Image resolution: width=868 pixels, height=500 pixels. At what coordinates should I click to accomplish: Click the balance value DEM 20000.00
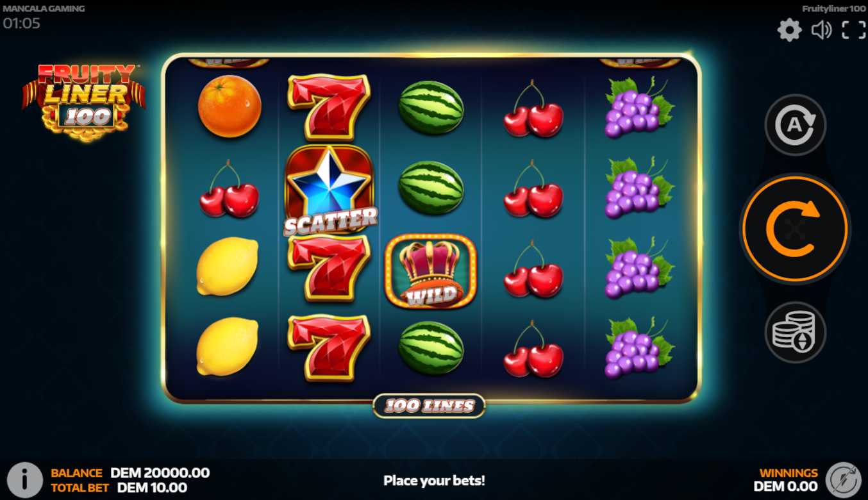(160, 473)
